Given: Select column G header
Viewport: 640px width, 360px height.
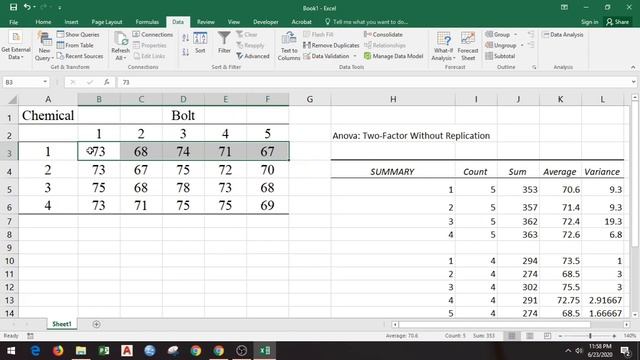Looking at the screenshot, I should (310, 99).
